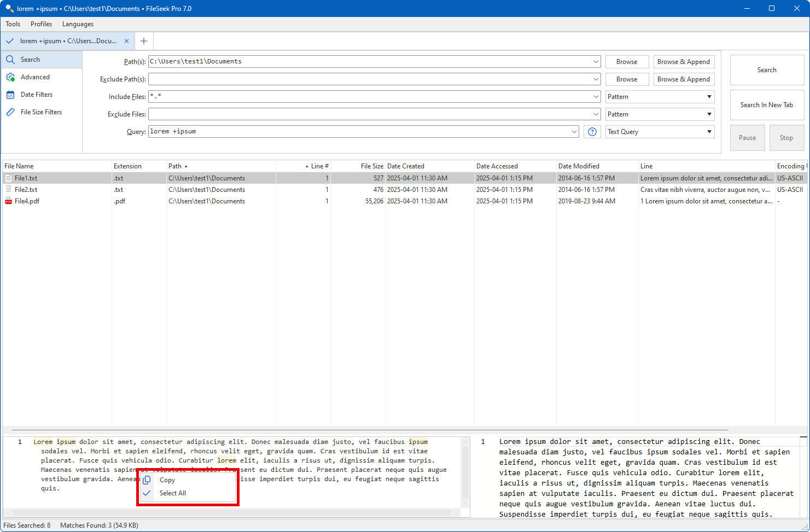
Task: Open the File Size Filters section
Action: [x=42, y=112]
